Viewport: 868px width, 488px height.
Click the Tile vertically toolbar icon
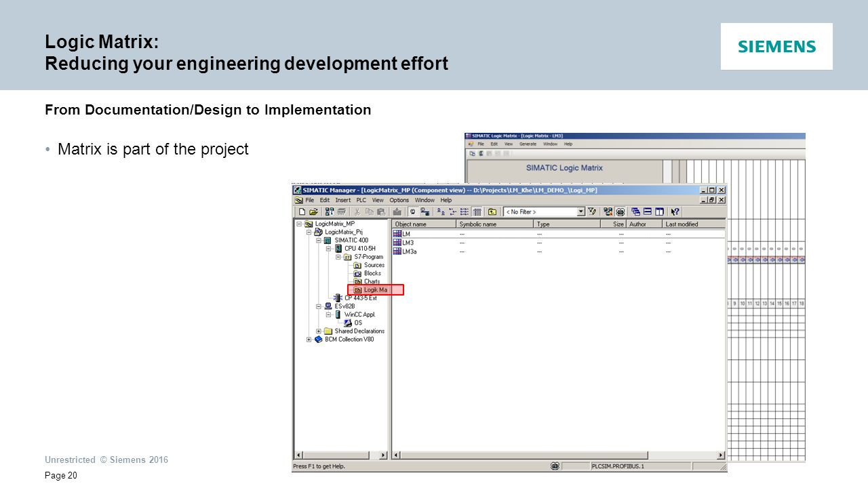[659, 211]
